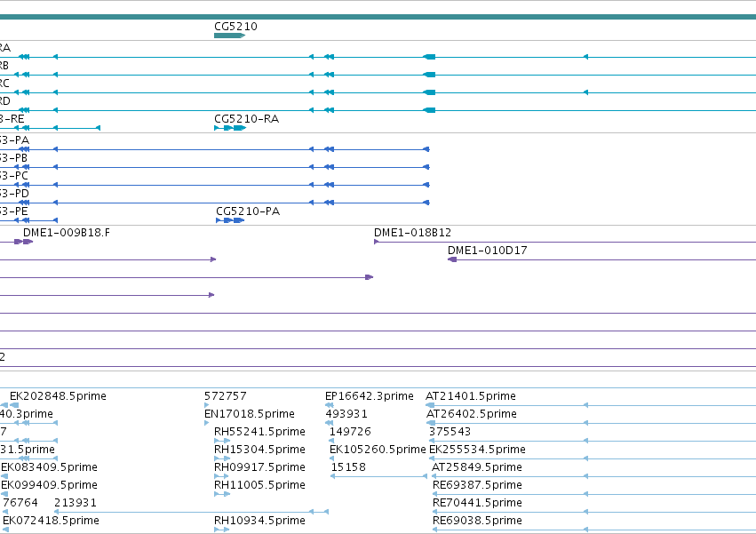Click the EN17018.5prime EST label
Image resolution: width=756 pixels, height=534 pixels.
pos(250,414)
